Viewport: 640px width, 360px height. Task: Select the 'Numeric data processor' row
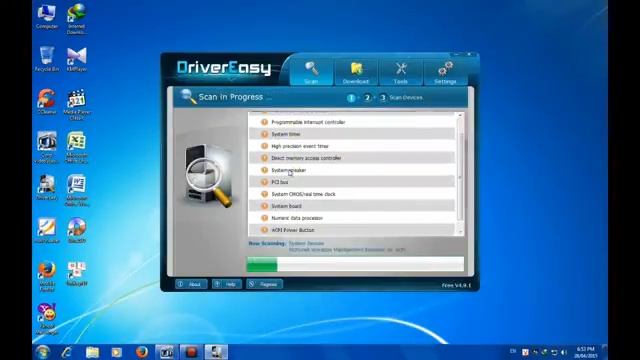(x=352, y=218)
